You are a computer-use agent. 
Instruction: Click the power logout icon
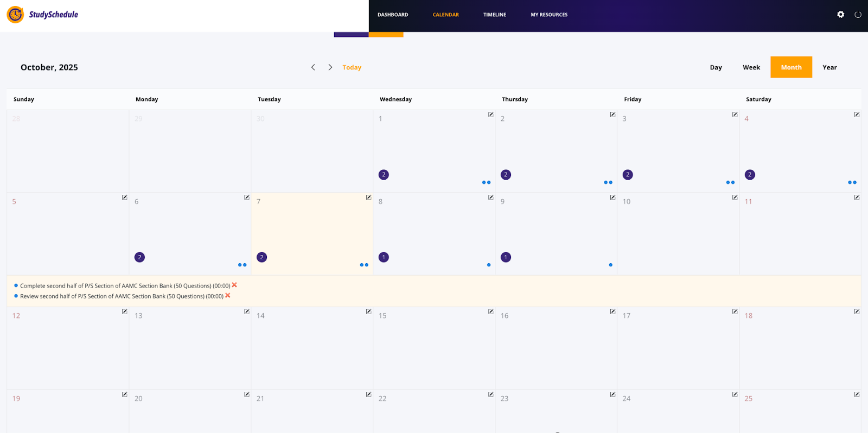coord(858,15)
